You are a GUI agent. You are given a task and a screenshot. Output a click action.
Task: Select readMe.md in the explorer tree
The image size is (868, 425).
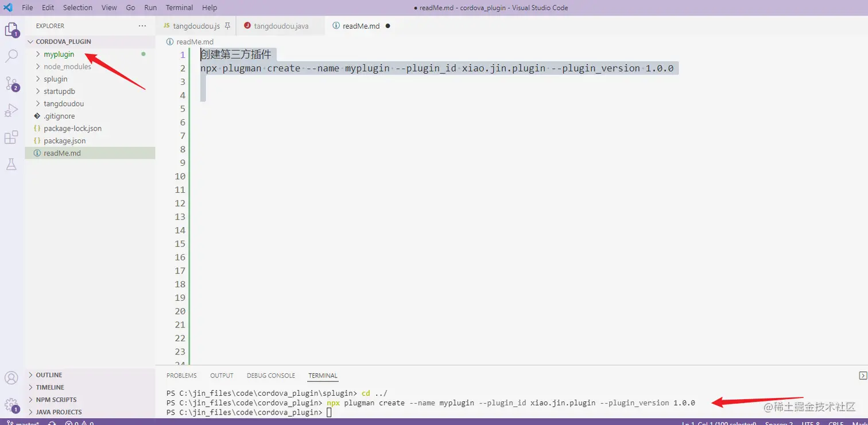(x=90, y=153)
